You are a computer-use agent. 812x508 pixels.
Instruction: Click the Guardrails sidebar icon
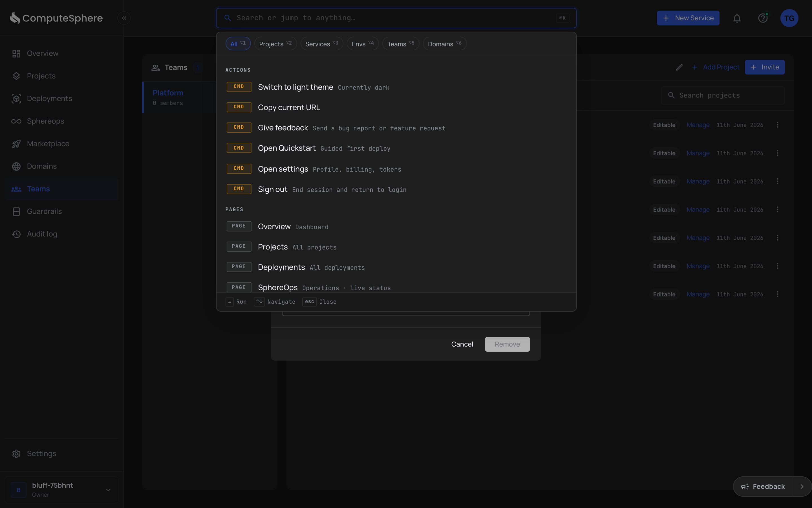click(16, 211)
